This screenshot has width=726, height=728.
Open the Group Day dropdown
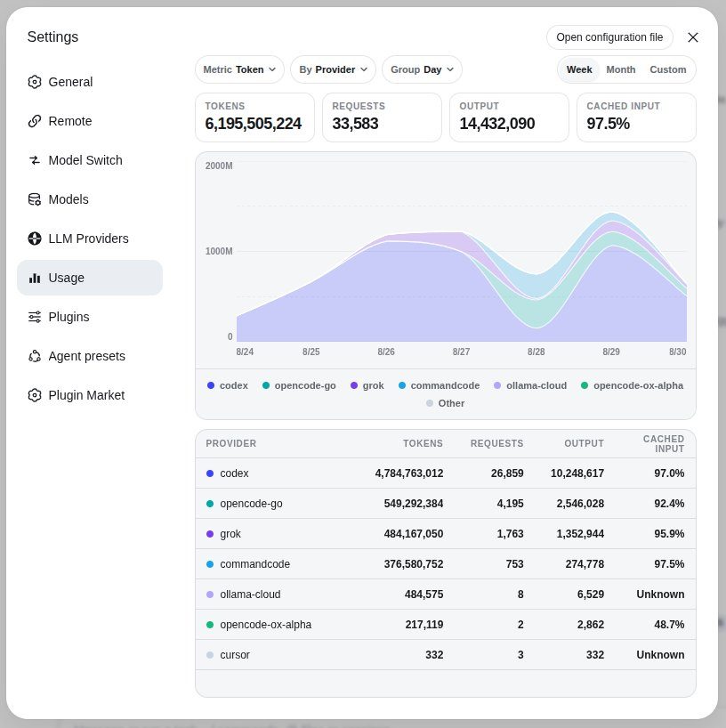click(x=422, y=69)
